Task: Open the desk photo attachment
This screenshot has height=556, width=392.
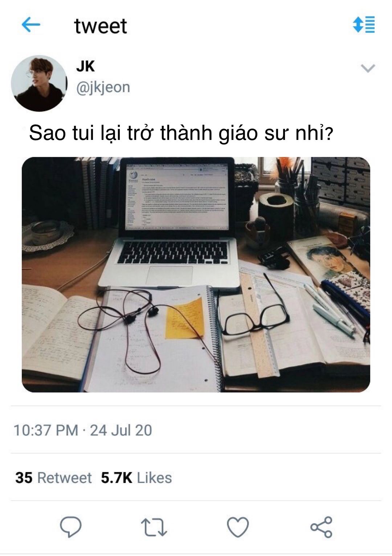Action: [x=196, y=274]
